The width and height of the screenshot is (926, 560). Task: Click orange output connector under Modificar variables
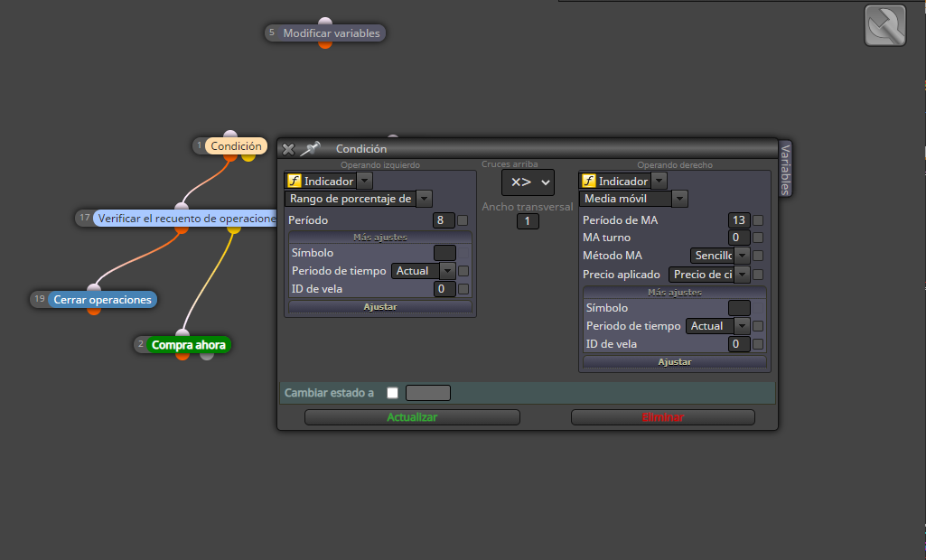click(325, 43)
